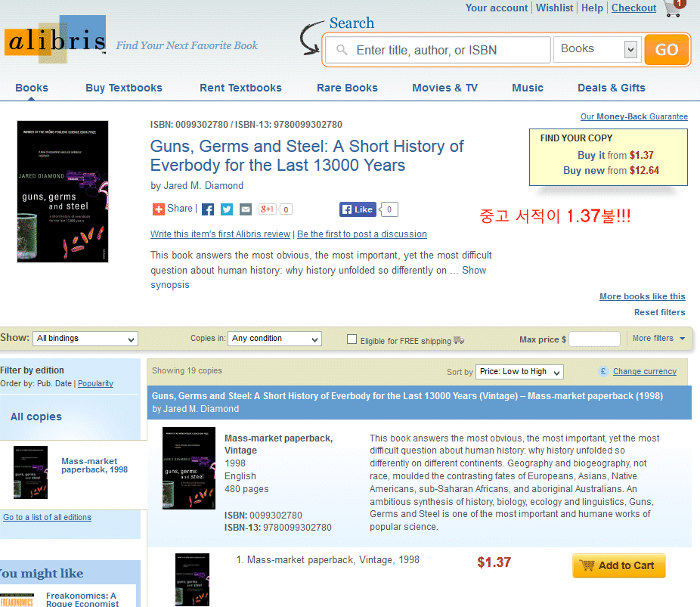Viewport: 700px width, 607px height.
Task: Switch to Deals & Gifts tab
Action: (x=611, y=88)
